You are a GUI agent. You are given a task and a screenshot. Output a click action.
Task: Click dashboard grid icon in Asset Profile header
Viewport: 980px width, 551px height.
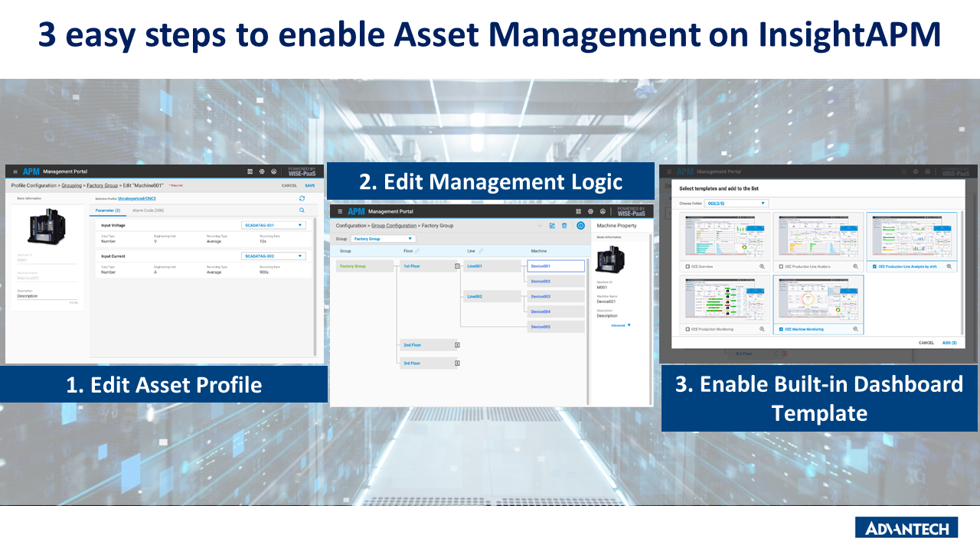pyautogui.click(x=250, y=172)
